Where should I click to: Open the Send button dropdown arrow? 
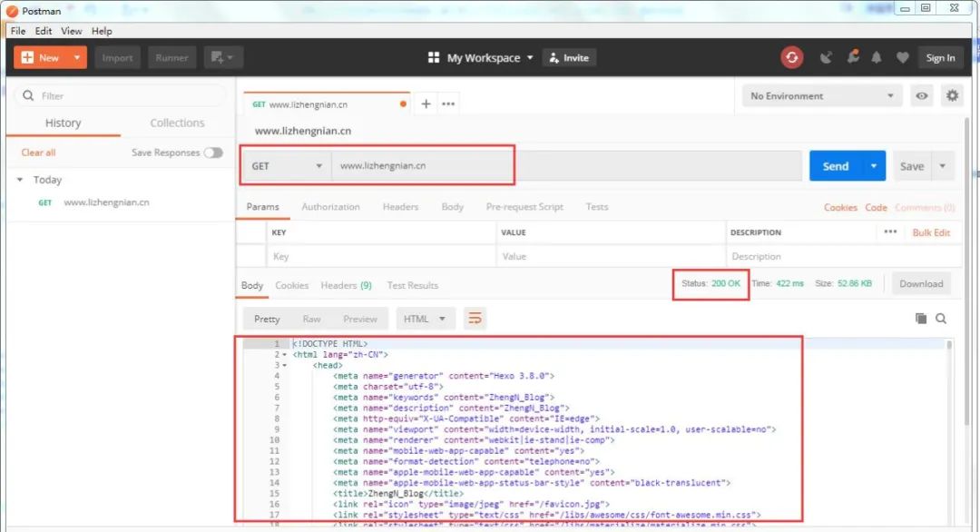pos(874,165)
